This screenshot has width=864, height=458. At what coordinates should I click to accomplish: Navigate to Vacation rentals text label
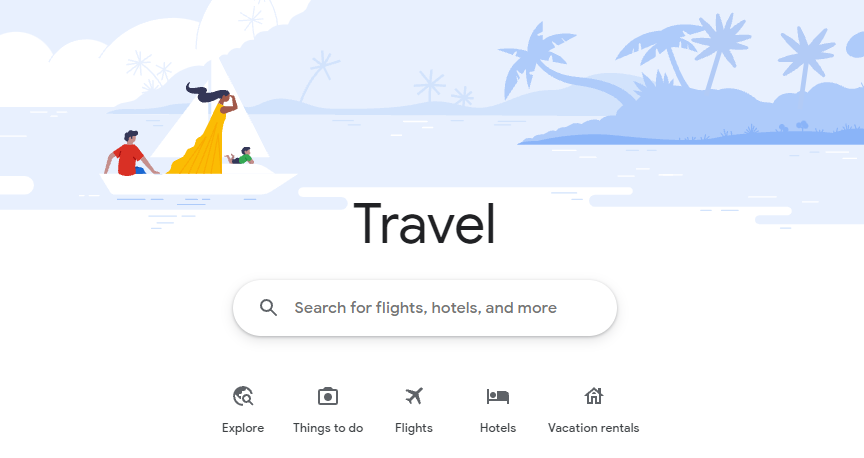[x=593, y=428]
